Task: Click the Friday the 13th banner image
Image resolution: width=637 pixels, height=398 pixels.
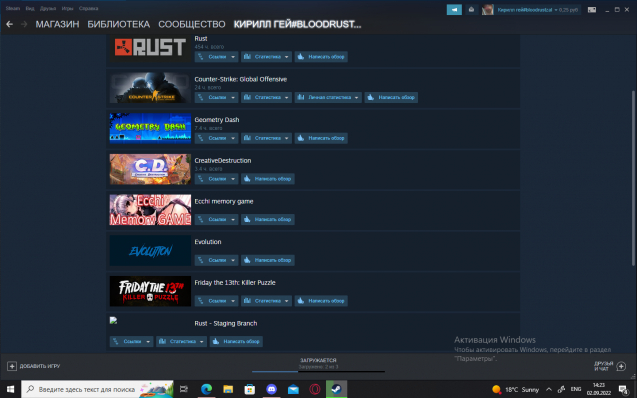Action: [150, 291]
